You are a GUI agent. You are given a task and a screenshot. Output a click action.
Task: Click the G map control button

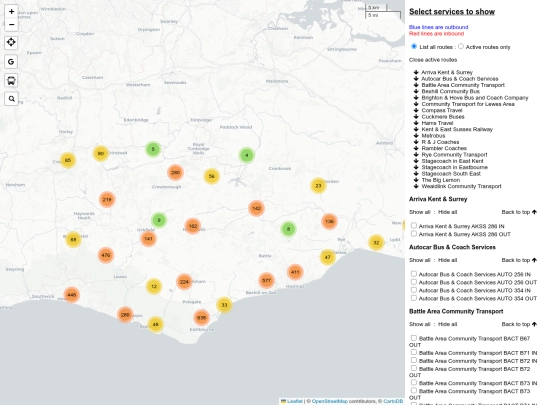click(11, 62)
